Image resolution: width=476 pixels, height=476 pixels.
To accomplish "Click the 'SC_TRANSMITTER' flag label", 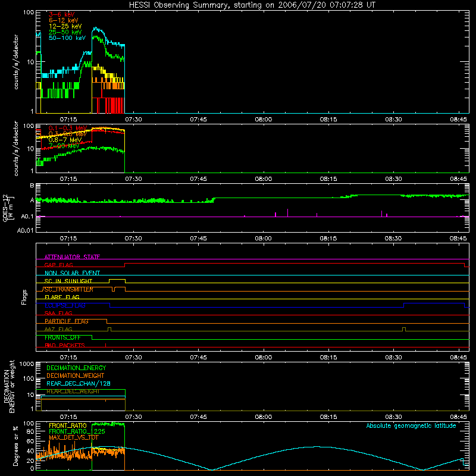I will click(x=69, y=289).
